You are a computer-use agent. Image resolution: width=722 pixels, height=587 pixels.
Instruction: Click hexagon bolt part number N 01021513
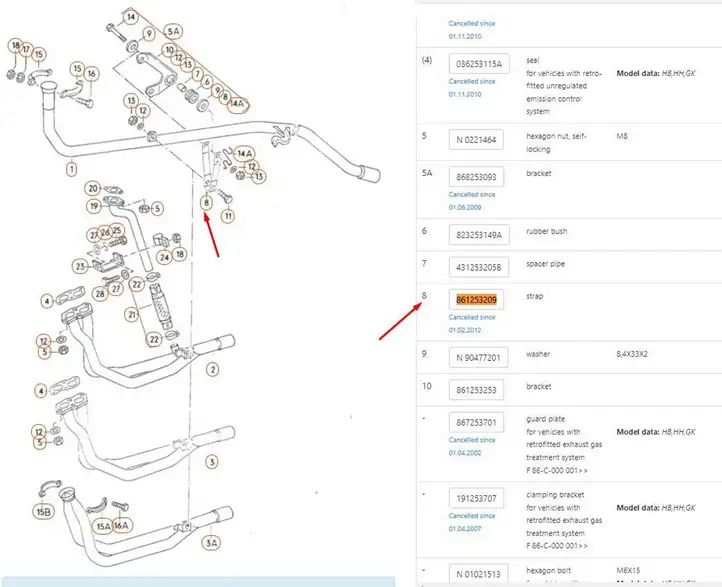[x=478, y=574]
